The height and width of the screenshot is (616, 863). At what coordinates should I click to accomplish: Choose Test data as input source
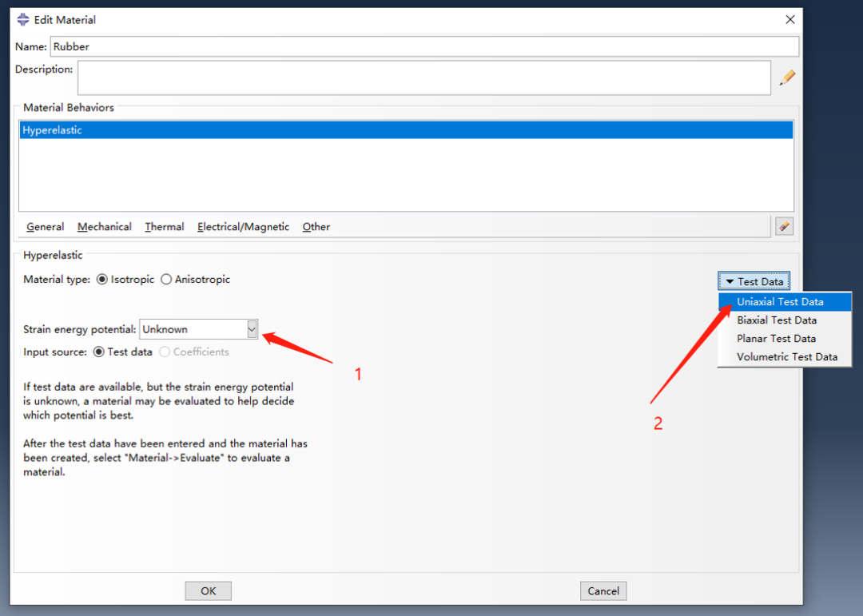point(98,352)
